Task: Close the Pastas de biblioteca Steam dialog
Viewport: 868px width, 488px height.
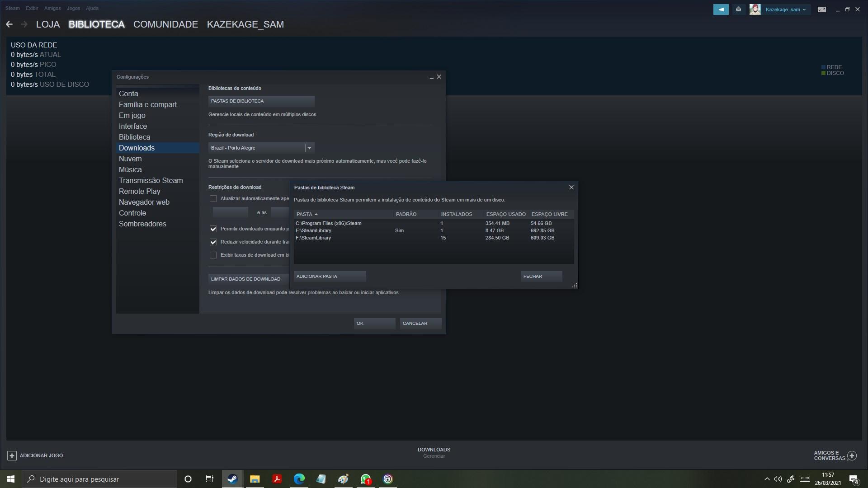Action: pos(571,188)
